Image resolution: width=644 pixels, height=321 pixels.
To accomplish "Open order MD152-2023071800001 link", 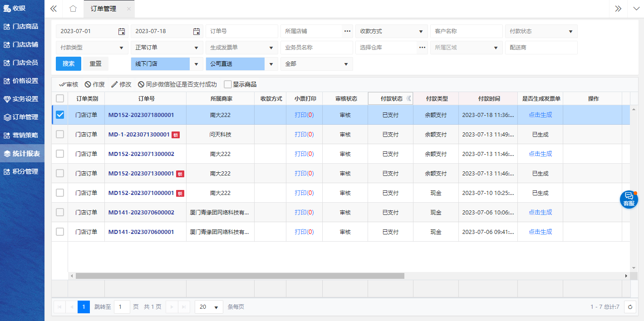I will tap(141, 115).
